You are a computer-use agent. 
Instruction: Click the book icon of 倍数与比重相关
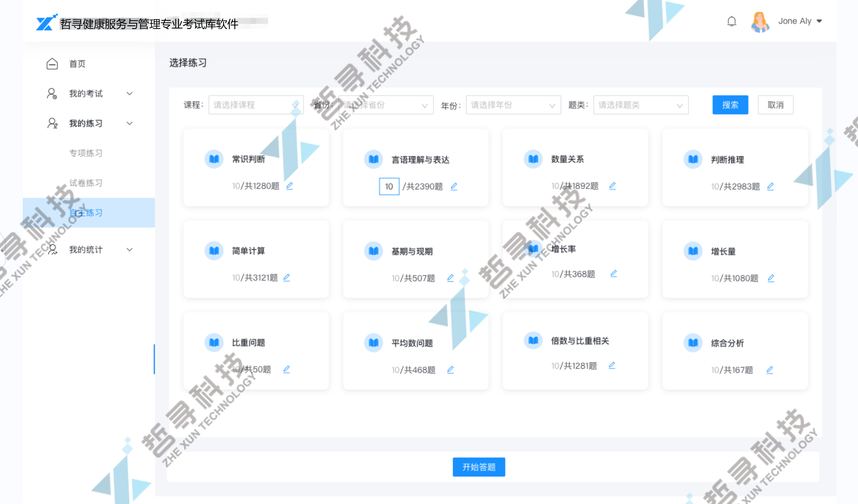pyautogui.click(x=533, y=340)
